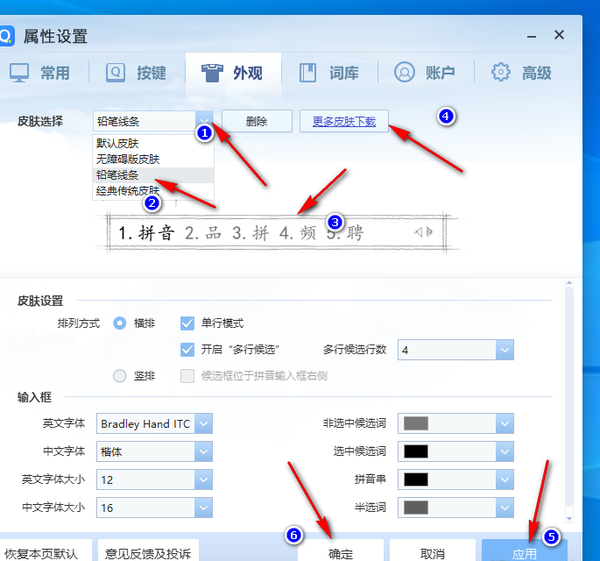Open the 选中候选词 black color swatch
Screen dimensions: 600x561
(x=416, y=451)
